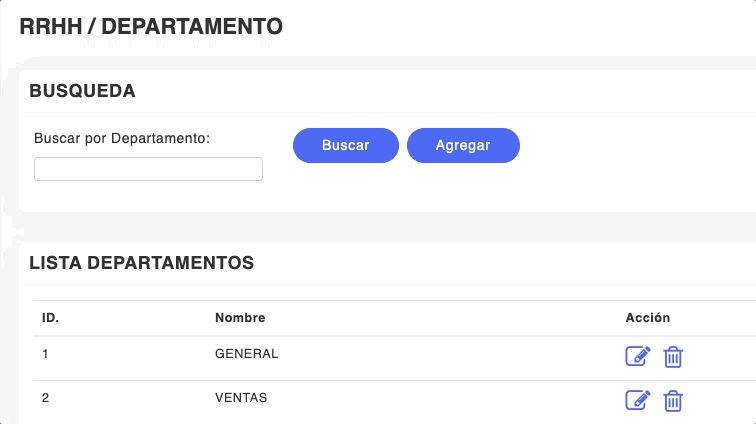Click the BUSQUEDA section heading
This screenshot has height=424, width=756.
tap(82, 91)
